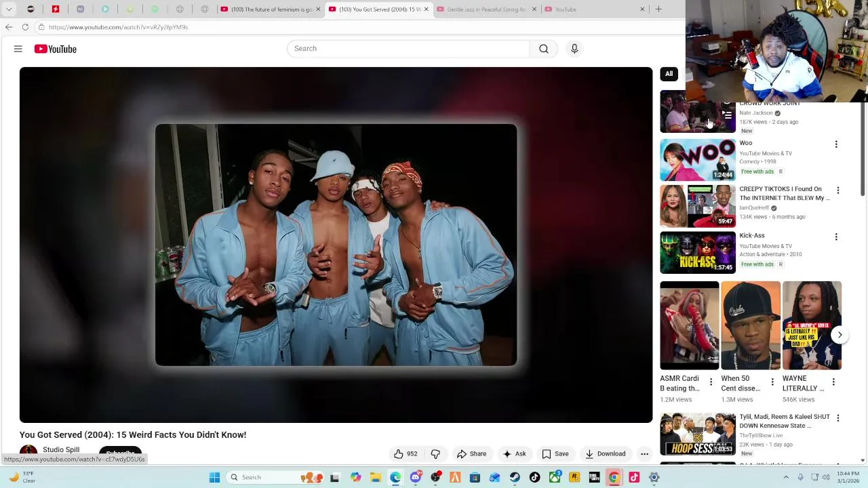This screenshot has height=488, width=868.
Task: Open a new browser tab
Action: (658, 9)
